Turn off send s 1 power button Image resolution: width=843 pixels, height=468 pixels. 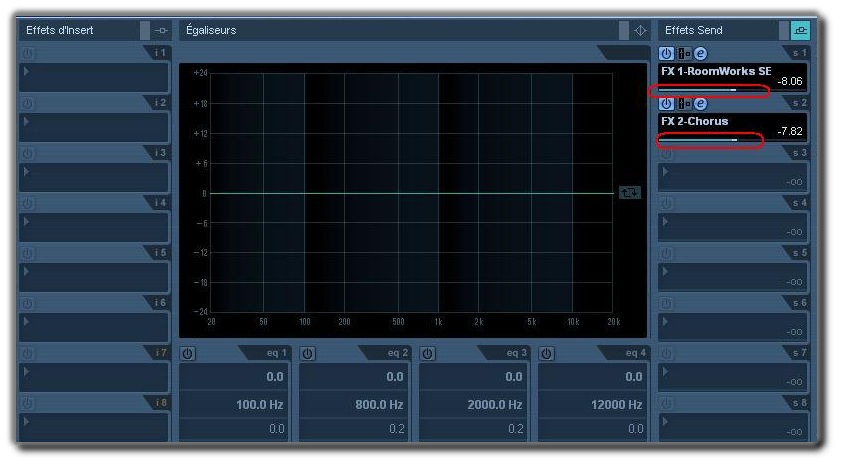(667, 53)
